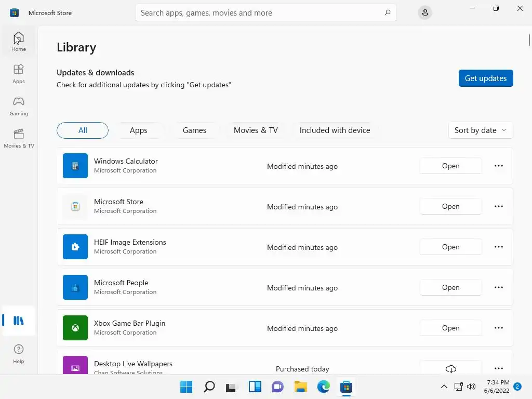Select the Included with device filter

coord(335,130)
